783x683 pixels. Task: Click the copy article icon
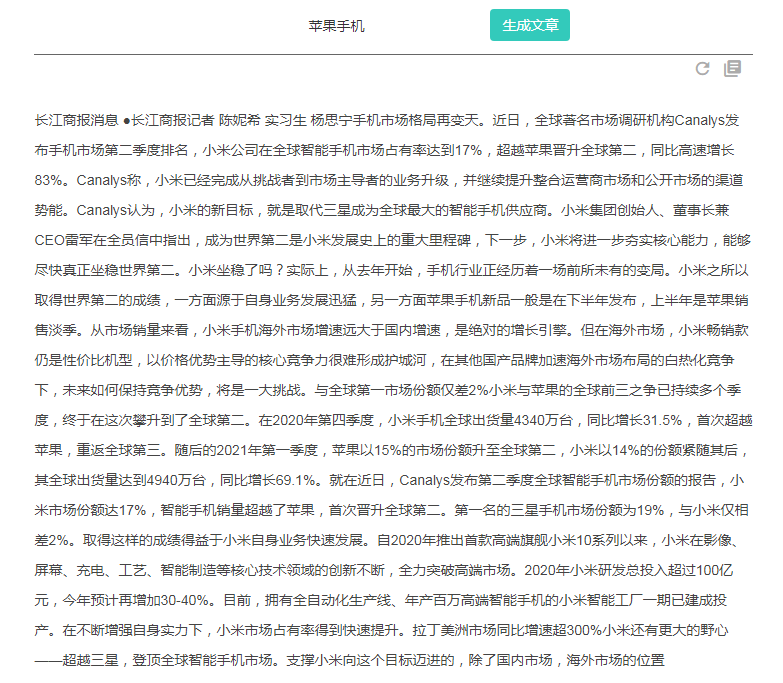click(733, 69)
